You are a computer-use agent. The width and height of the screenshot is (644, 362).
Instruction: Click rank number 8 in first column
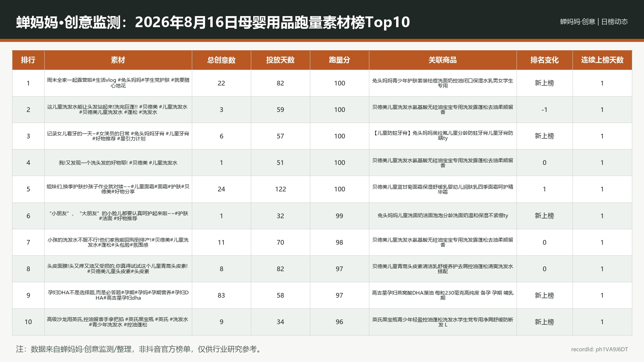coord(28,269)
